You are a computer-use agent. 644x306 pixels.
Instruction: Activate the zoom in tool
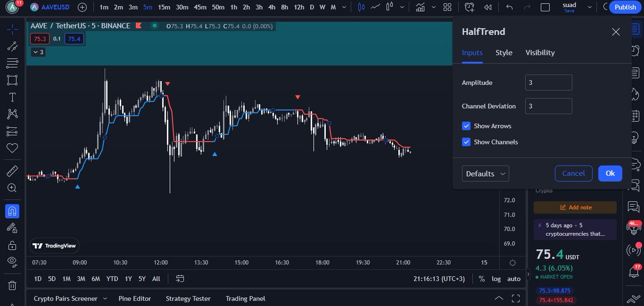point(12,188)
